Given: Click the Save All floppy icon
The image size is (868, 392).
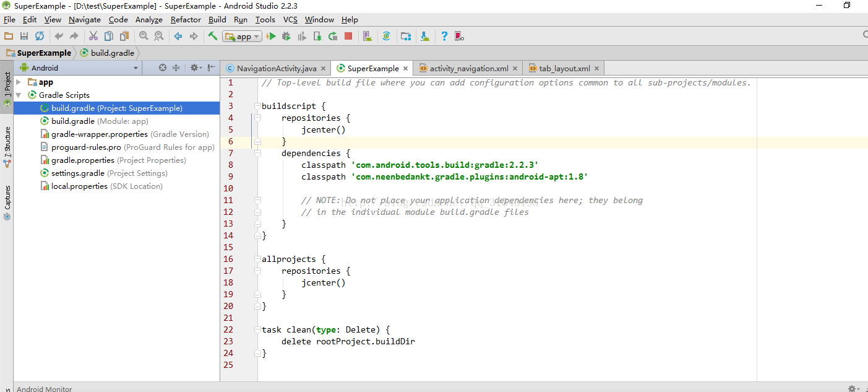Looking at the screenshot, I should [x=24, y=37].
